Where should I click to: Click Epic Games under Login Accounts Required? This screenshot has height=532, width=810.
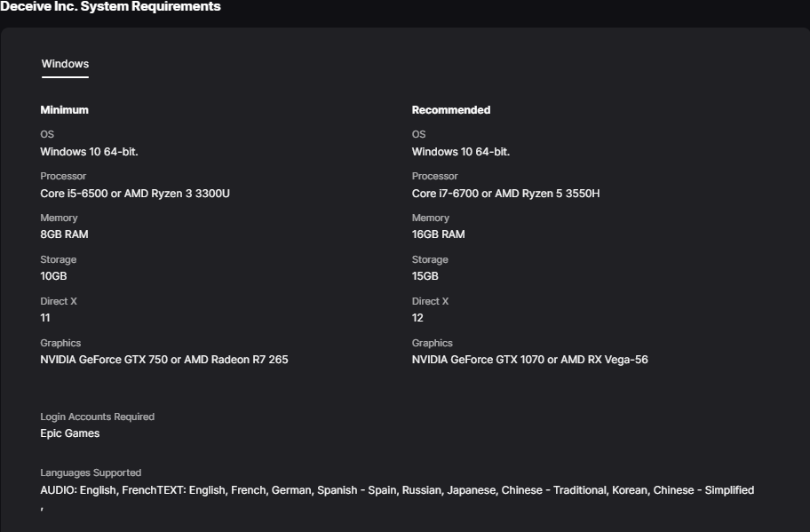click(x=69, y=433)
